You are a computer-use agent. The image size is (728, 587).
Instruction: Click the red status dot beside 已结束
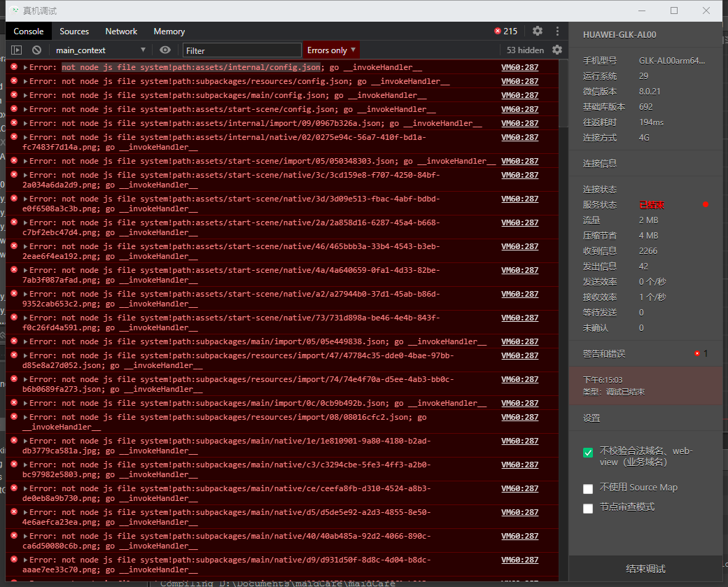706,204
